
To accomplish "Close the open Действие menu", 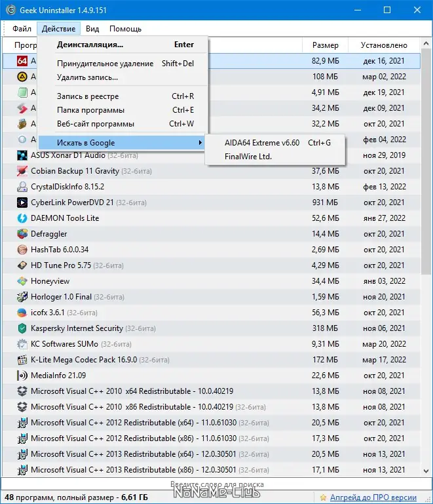I will [58, 29].
